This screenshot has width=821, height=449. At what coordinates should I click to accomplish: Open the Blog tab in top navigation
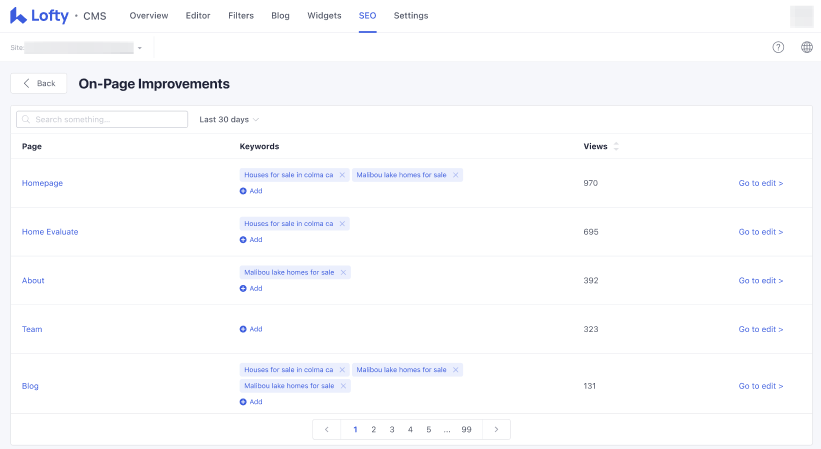point(280,16)
